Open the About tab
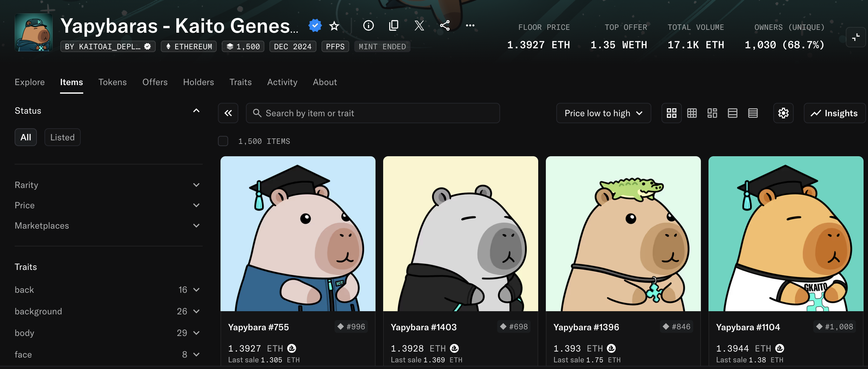Viewport: 868px width, 369px height. pyautogui.click(x=325, y=82)
